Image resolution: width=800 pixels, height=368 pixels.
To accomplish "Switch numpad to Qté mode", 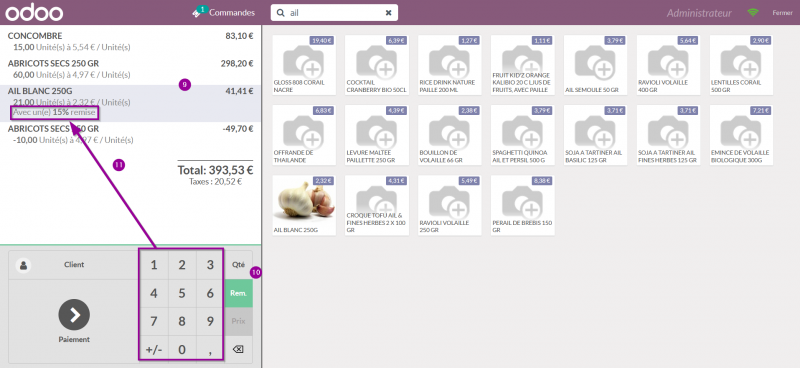I will pos(238,265).
